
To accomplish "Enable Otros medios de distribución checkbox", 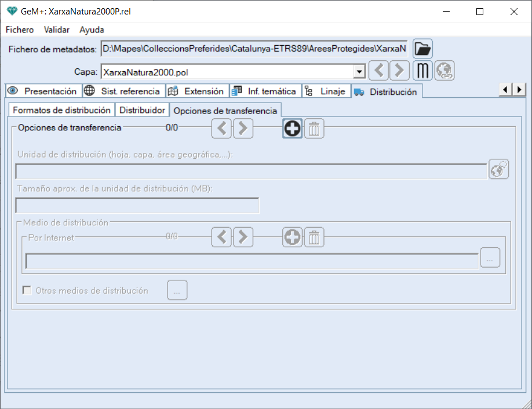I will [27, 291].
